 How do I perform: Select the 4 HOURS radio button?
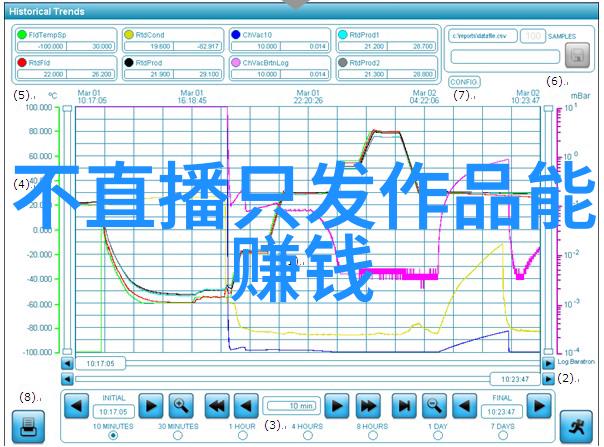tap(308, 435)
